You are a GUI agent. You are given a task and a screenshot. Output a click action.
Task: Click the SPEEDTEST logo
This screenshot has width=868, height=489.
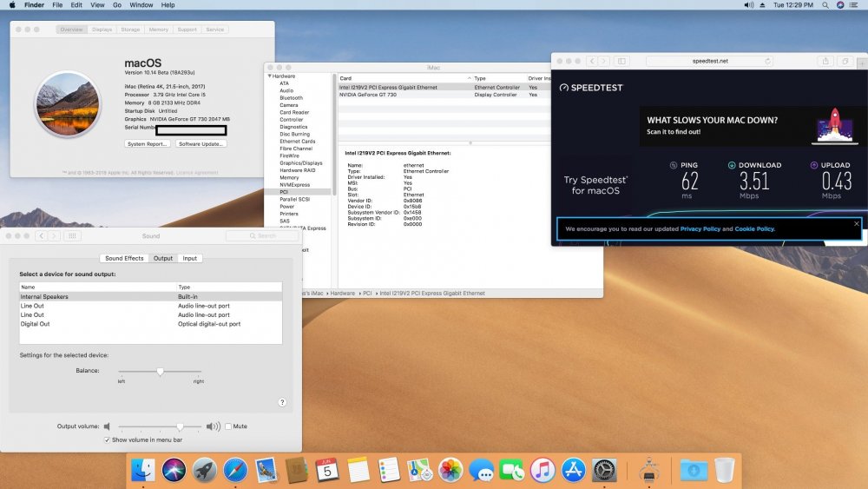click(x=591, y=88)
